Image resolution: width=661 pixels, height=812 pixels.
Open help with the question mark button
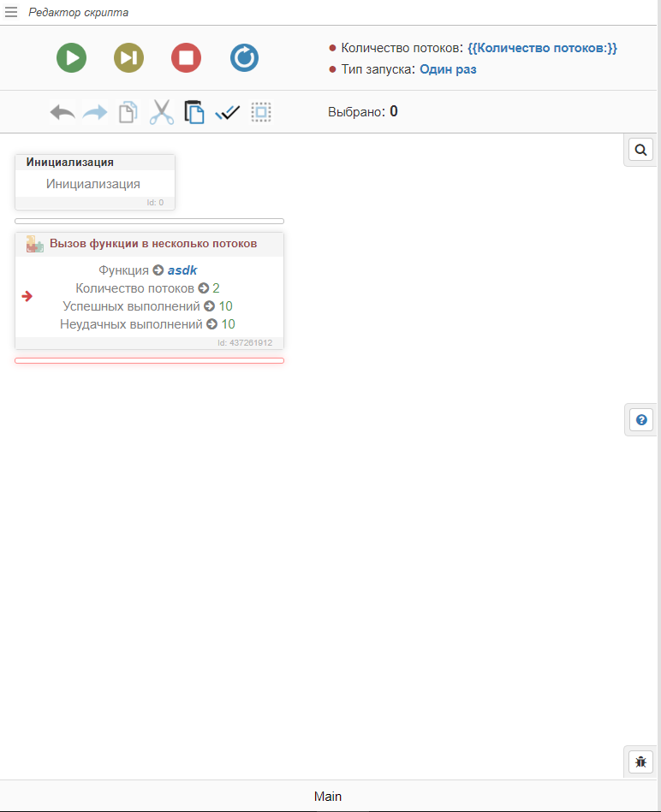tap(641, 420)
